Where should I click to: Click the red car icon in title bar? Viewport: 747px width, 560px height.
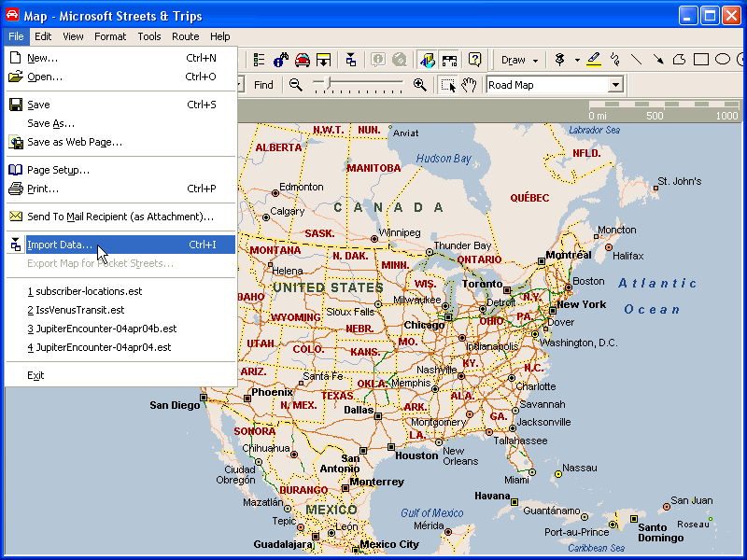tap(12, 15)
